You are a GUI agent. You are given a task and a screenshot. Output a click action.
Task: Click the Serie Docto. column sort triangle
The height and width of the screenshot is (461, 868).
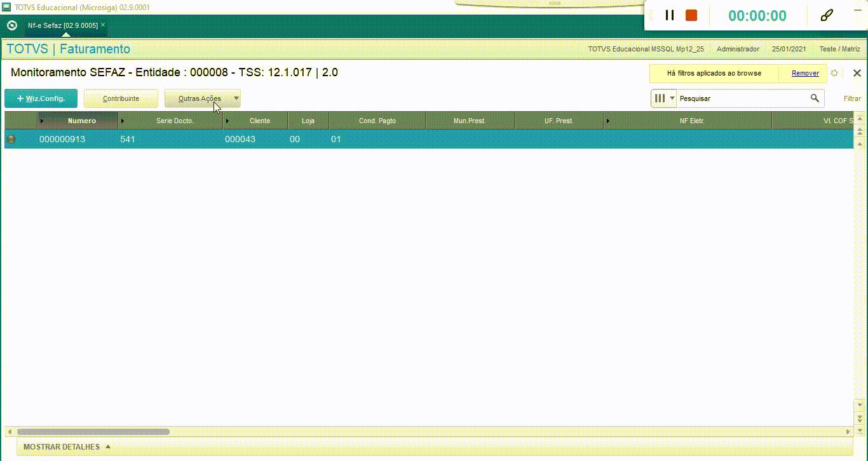tap(123, 121)
